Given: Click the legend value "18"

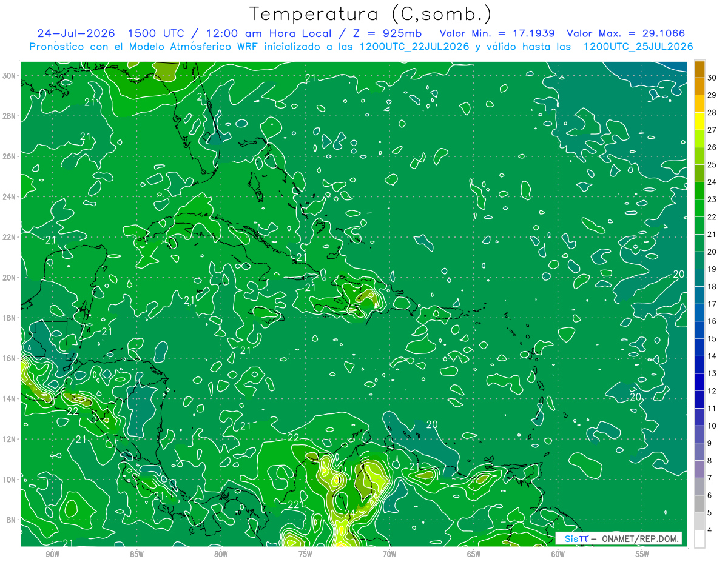Looking at the screenshot, I should click(x=712, y=287).
